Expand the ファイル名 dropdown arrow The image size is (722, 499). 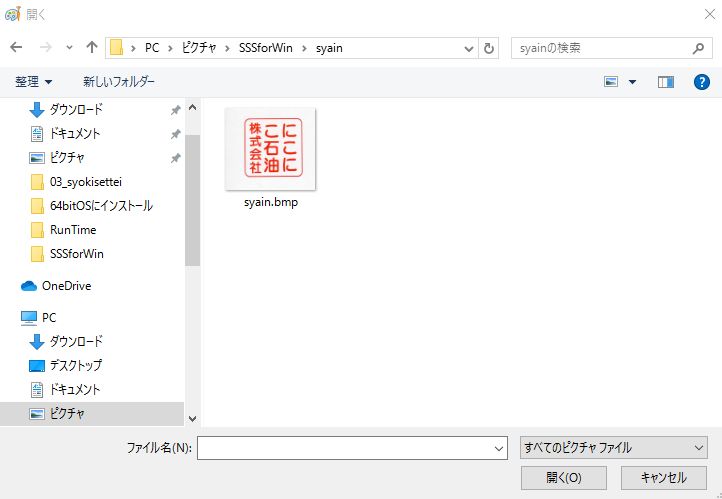pos(498,448)
